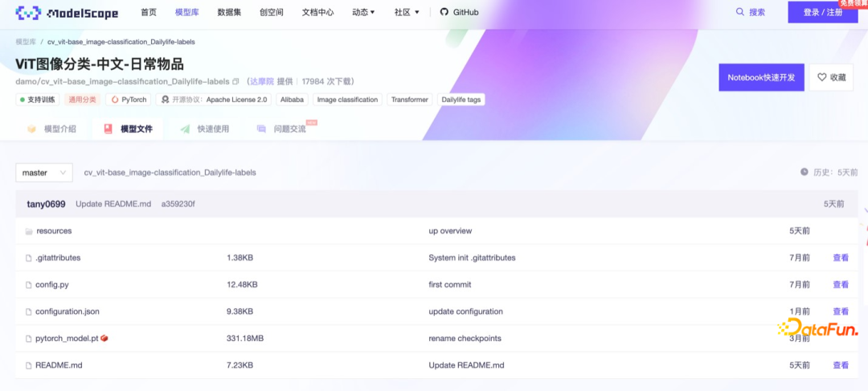The image size is (868, 391).
Task: Click the Alibaba tag
Action: [292, 100]
